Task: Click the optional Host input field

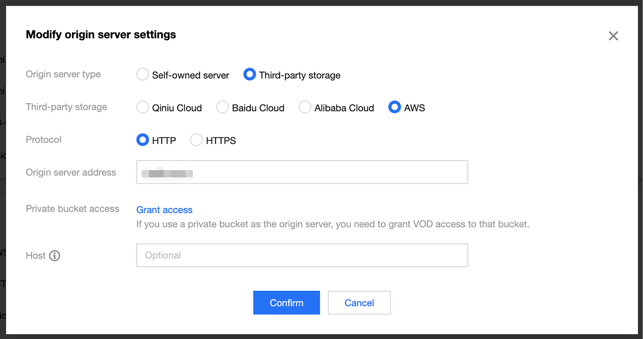Action: click(x=302, y=255)
